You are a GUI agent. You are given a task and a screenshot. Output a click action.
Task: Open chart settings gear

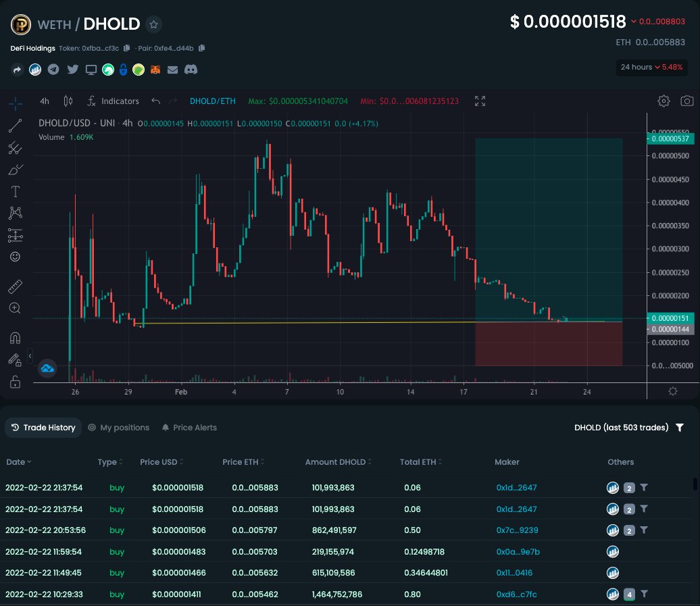[x=664, y=101]
